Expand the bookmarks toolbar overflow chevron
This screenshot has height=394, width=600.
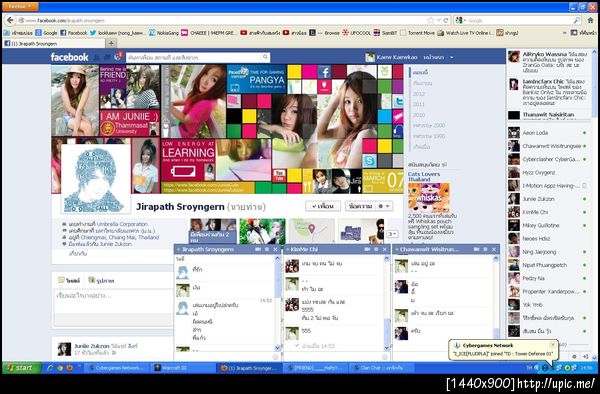pos(564,33)
